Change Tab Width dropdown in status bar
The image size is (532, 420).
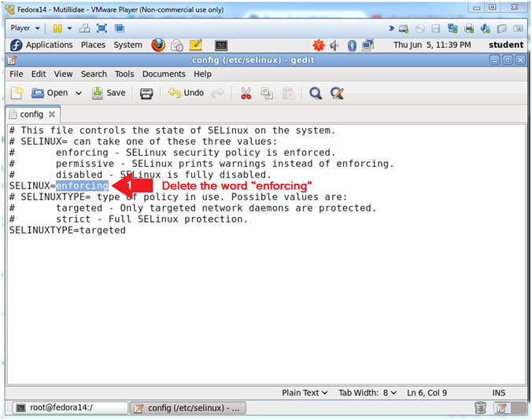point(367,393)
